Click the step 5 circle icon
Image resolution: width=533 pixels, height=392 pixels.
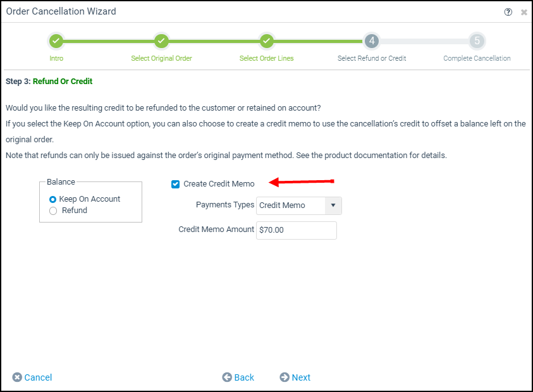pos(477,41)
